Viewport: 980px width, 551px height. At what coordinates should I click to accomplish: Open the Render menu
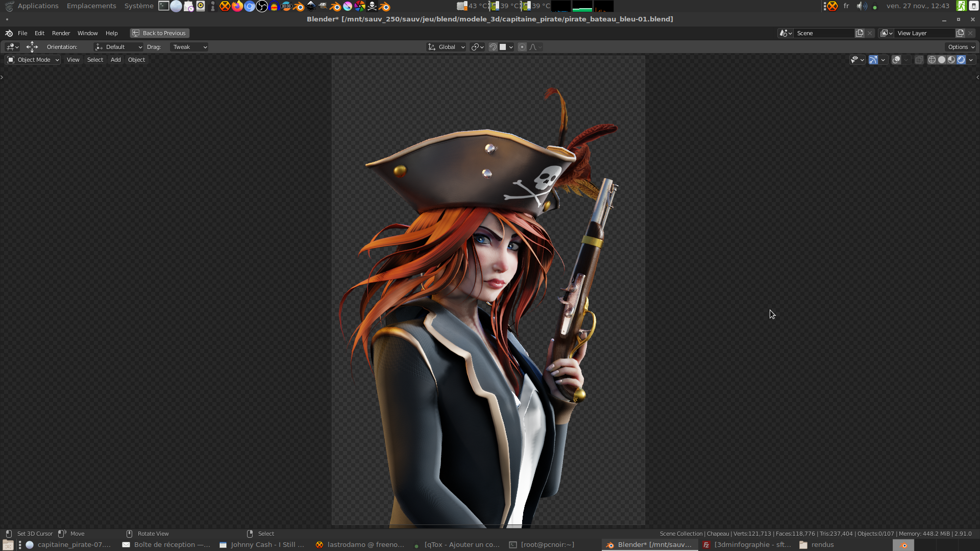point(61,33)
